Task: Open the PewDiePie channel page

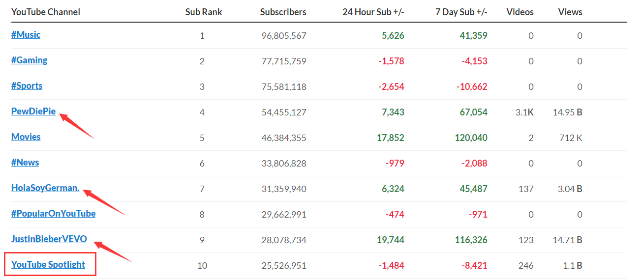Action: pyautogui.click(x=33, y=112)
